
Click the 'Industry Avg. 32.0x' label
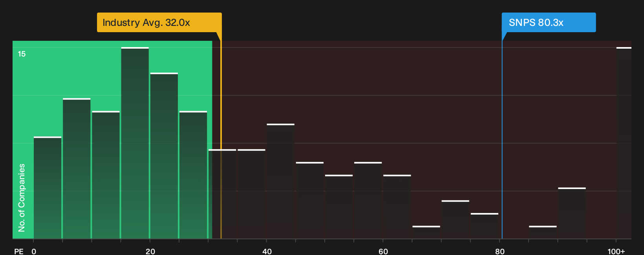159,22
